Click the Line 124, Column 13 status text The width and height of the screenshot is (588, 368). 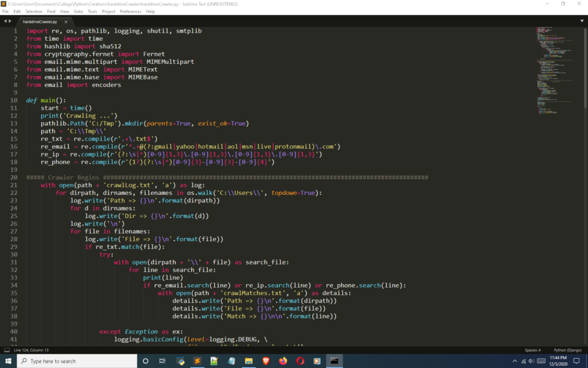pyautogui.click(x=31, y=350)
